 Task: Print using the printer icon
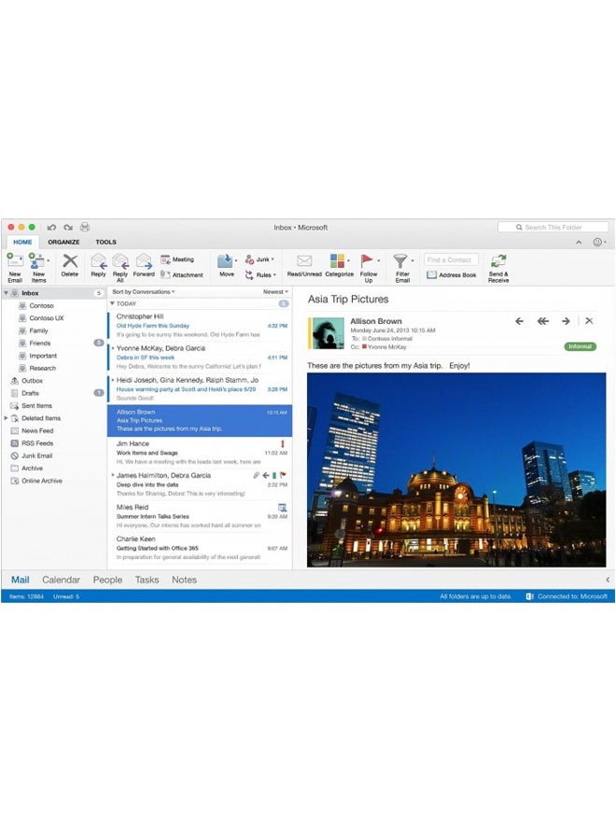point(85,227)
